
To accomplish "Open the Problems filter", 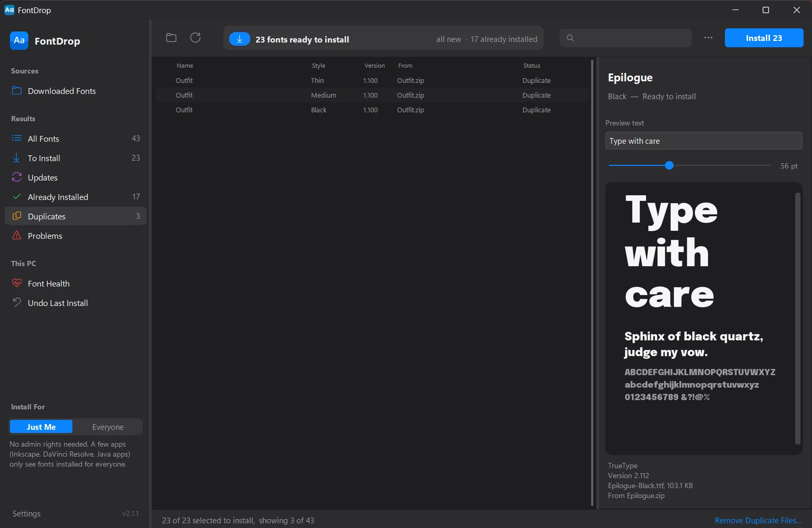I will tap(75, 236).
